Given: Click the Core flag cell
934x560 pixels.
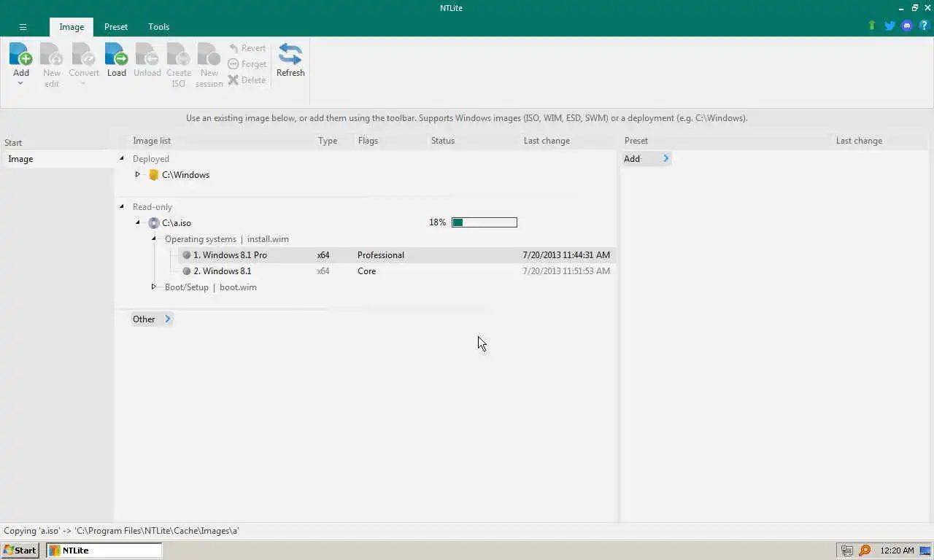Looking at the screenshot, I should pyautogui.click(x=366, y=271).
